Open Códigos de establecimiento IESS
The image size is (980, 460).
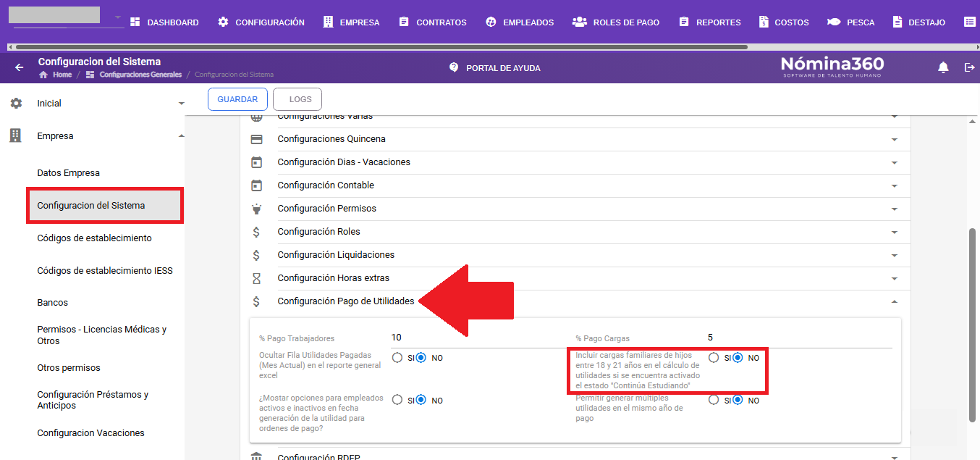(x=105, y=271)
